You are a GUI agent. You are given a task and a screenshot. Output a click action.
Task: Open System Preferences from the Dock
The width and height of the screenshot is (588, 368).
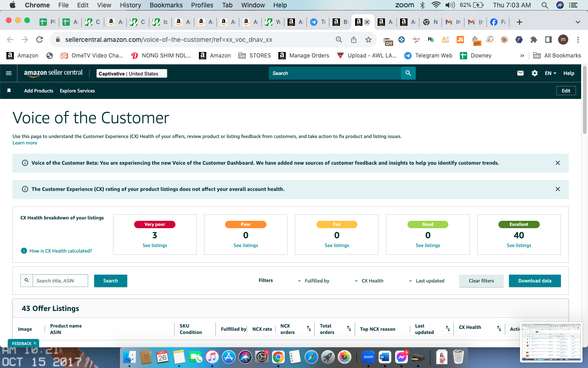261,356
